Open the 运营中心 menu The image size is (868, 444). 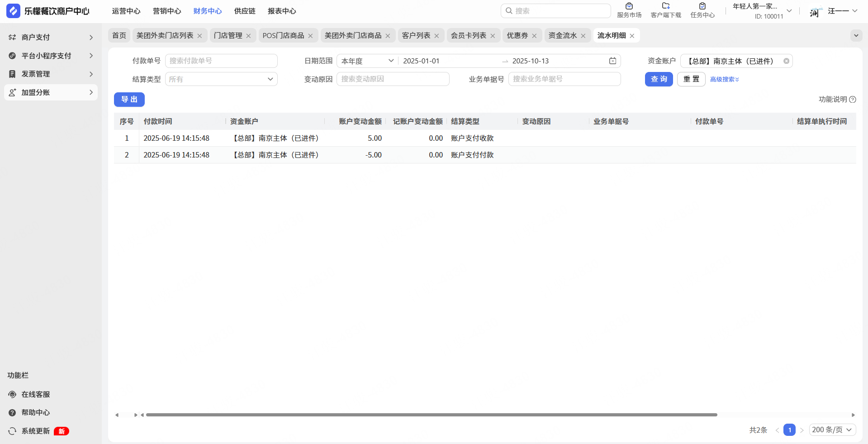[x=126, y=11]
